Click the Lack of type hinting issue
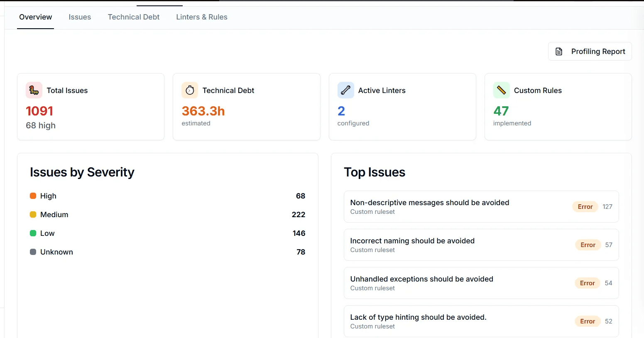This screenshot has height=338, width=644. click(418, 317)
